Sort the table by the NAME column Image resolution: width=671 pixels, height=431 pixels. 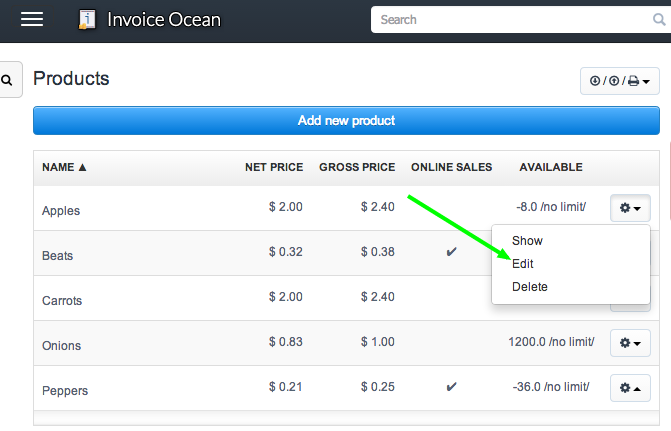click(64, 167)
